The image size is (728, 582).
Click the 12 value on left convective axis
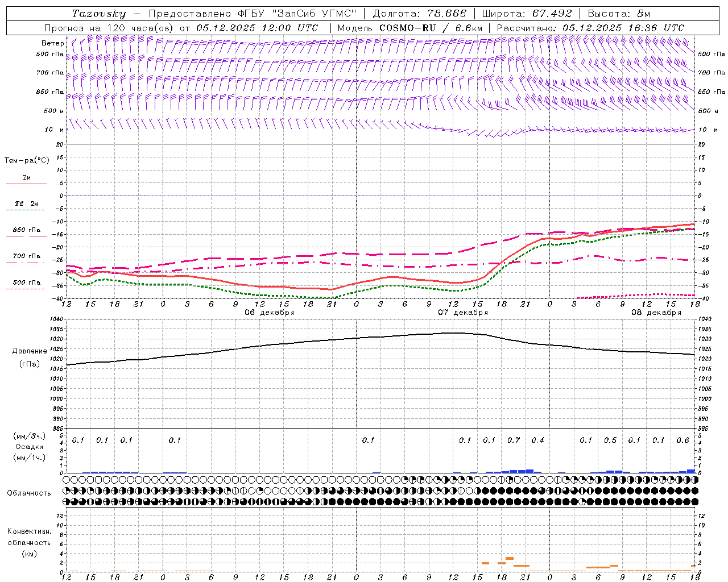(x=60, y=516)
